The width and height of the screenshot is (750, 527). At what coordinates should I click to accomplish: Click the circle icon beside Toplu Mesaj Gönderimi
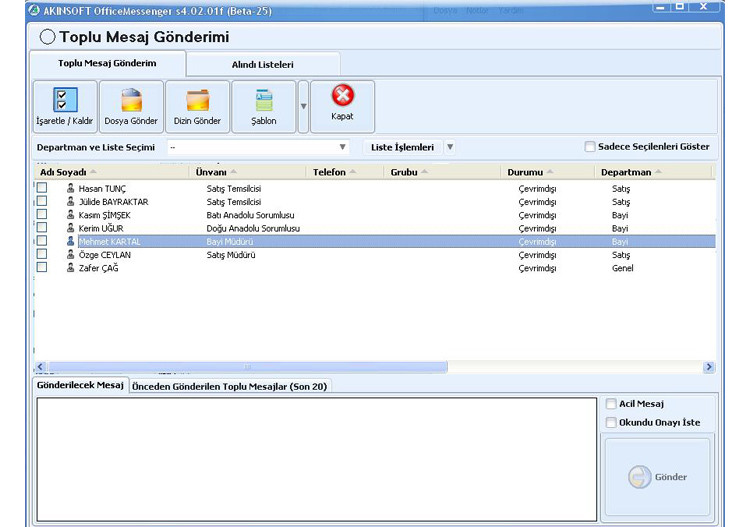click(47, 37)
